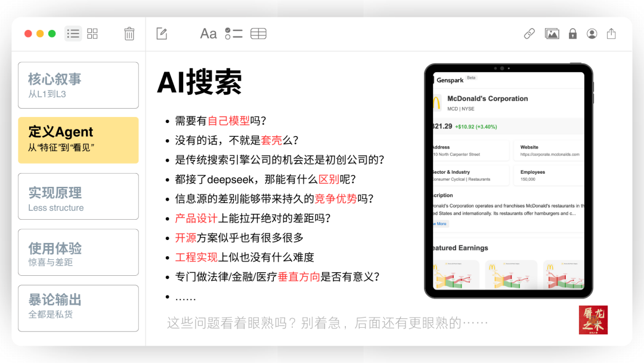Click the trash icon

pyautogui.click(x=129, y=33)
